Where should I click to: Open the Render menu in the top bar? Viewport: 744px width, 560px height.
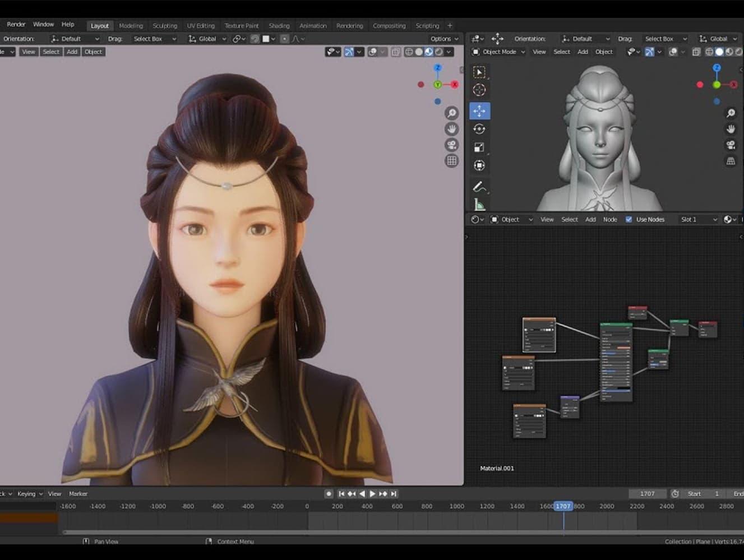(x=16, y=24)
